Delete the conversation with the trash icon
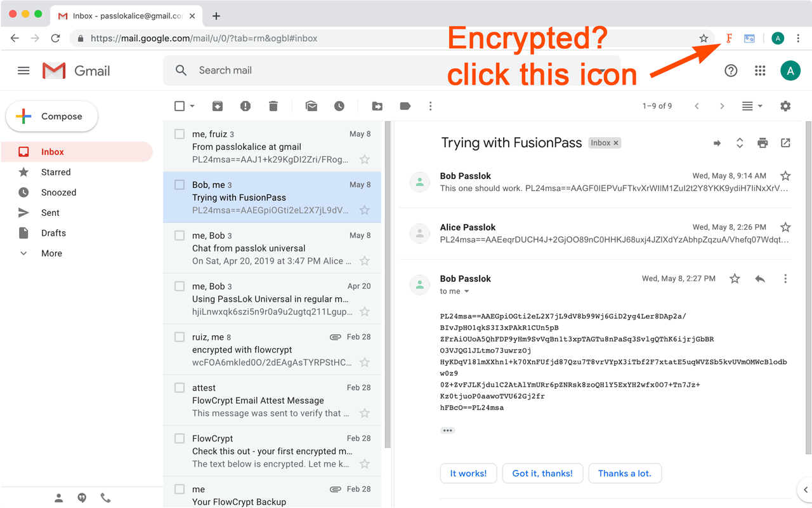 pos(273,106)
